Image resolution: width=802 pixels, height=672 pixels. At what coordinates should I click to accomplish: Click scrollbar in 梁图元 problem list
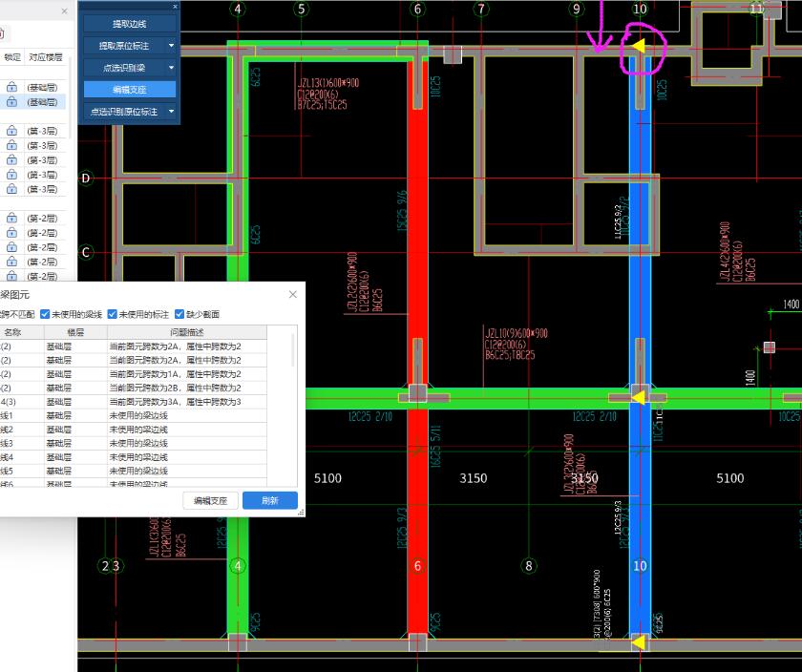(293, 350)
